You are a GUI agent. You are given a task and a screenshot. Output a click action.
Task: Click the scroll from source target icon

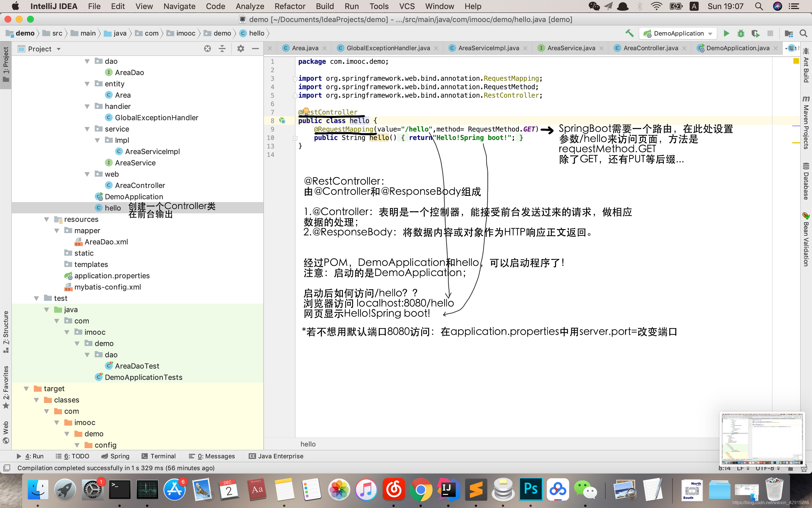[207, 49]
